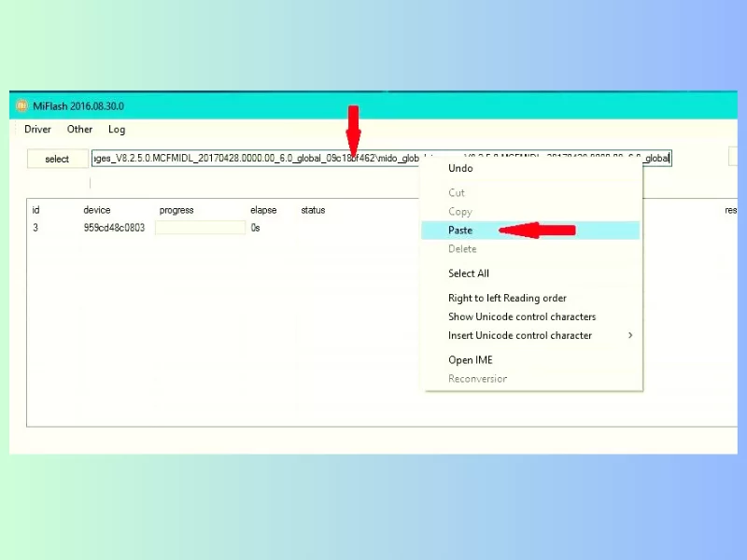The width and height of the screenshot is (747, 560).
Task: Click the status column header
Action: (x=313, y=211)
